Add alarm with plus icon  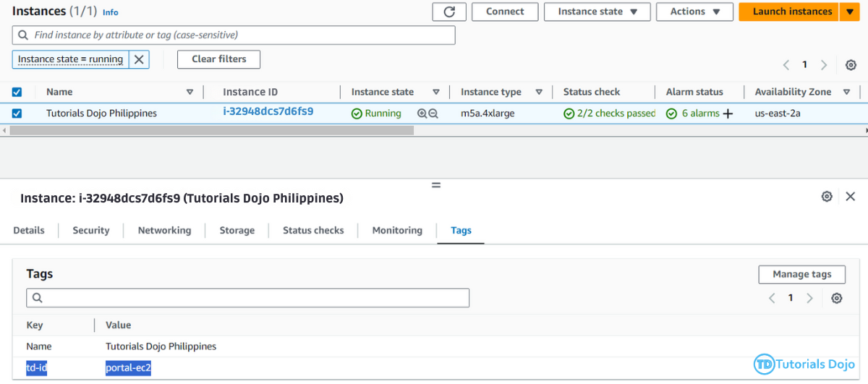click(x=728, y=114)
